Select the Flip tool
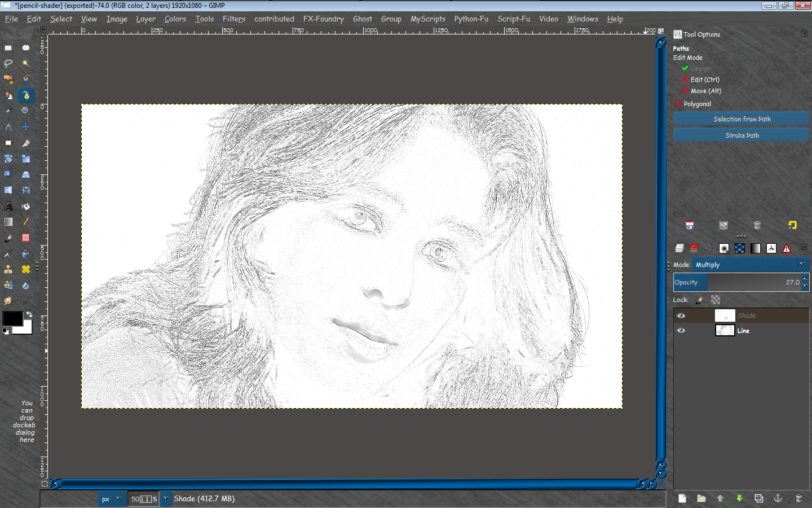This screenshot has height=508, width=812. click(8, 190)
